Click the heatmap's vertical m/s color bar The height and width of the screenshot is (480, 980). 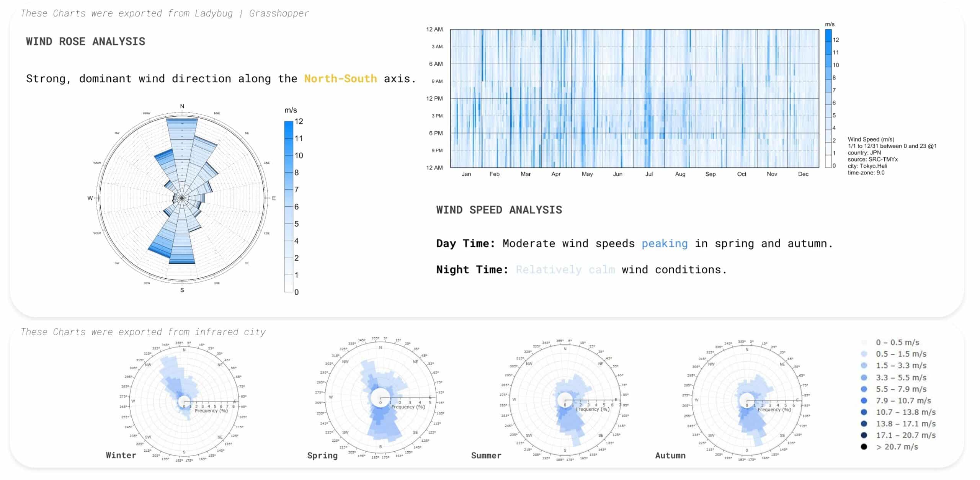click(828, 98)
